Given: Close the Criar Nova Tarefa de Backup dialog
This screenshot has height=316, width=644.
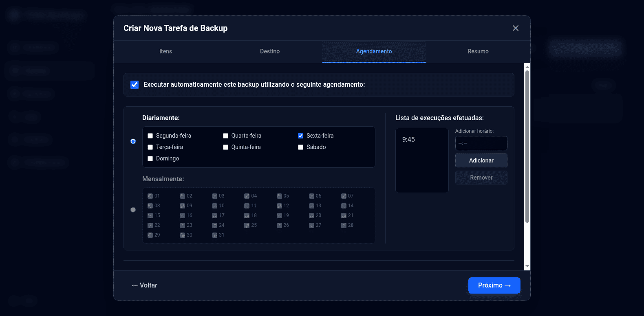Looking at the screenshot, I should [x=516, y=28].
